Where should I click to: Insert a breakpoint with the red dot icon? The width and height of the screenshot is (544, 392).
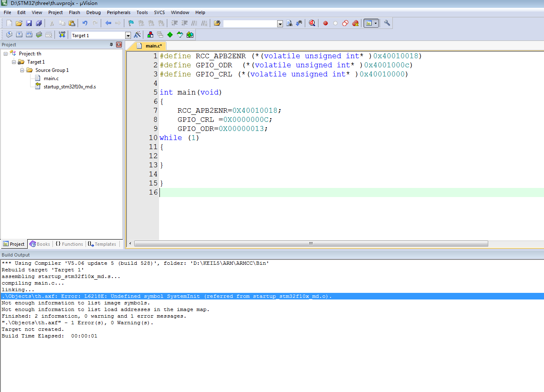[x=325, y=23]
